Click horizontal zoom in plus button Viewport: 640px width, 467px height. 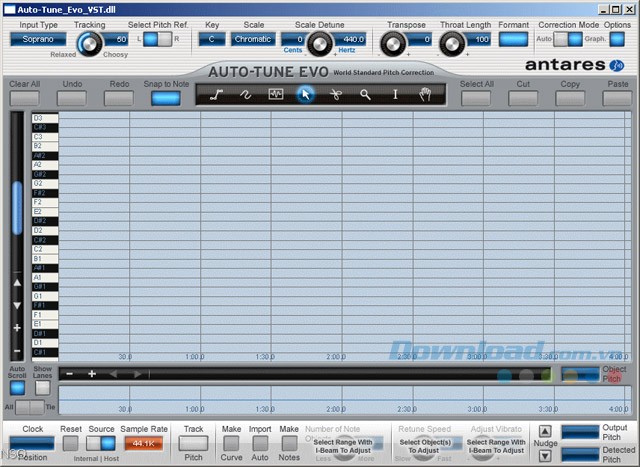point(92,374)
